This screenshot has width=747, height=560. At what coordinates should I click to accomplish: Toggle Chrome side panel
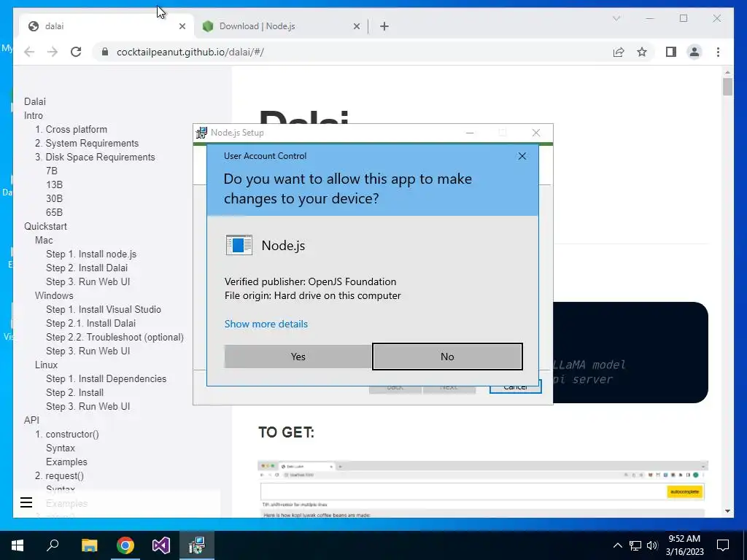coord(671,52)
